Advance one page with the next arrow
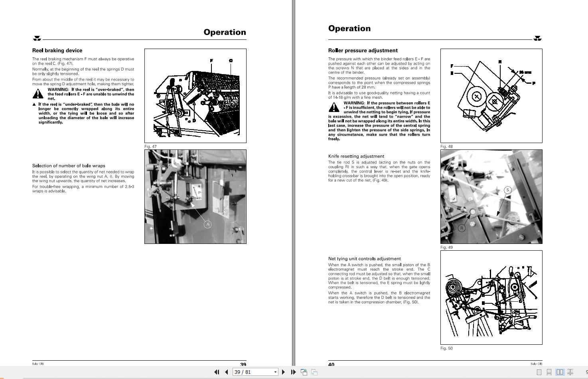 [x=284, y=372]
